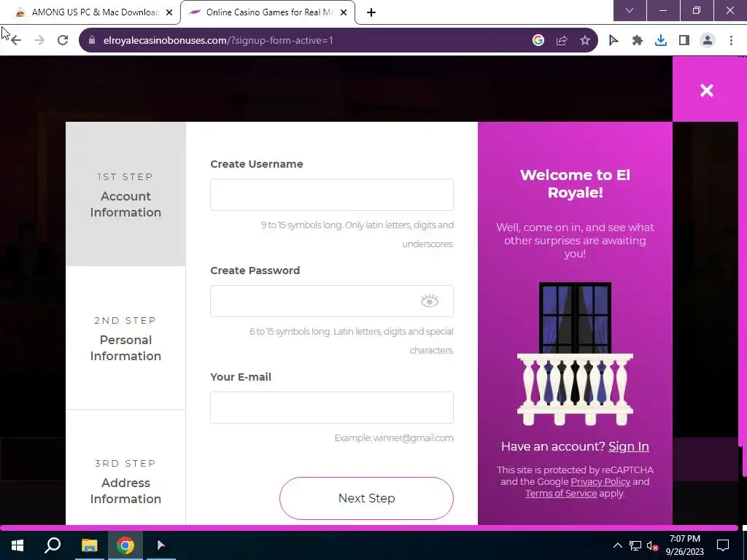
Task: Reload the page
Action: (x=63, y=41)
